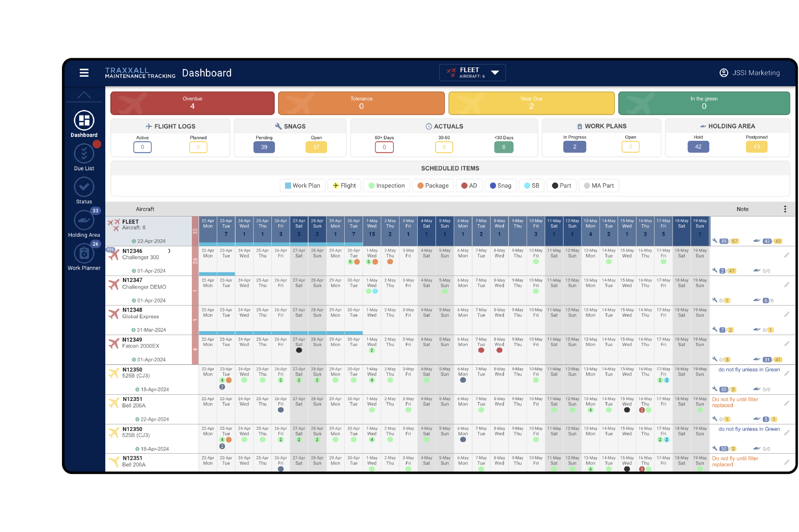Open the Overdue status tile
Viewport: 799px width, 532px height.
click(x=192, y=103)
